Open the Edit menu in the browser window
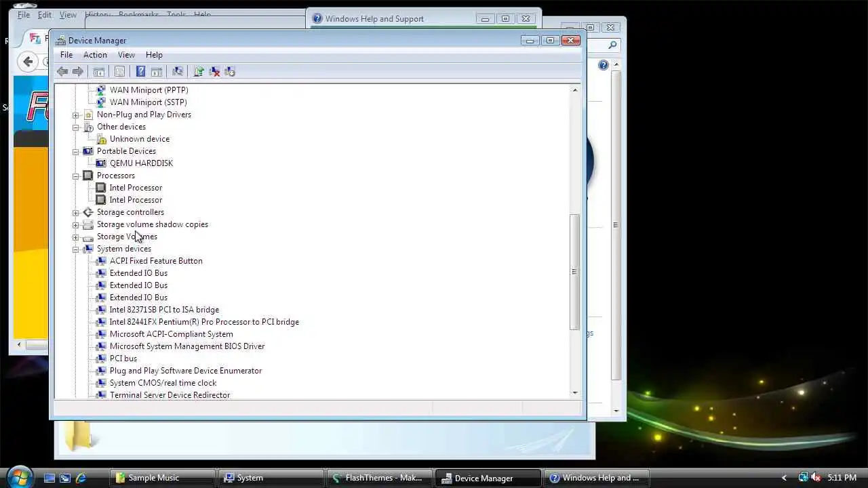Screen dimensions: 868x488 tap(45, 14)
